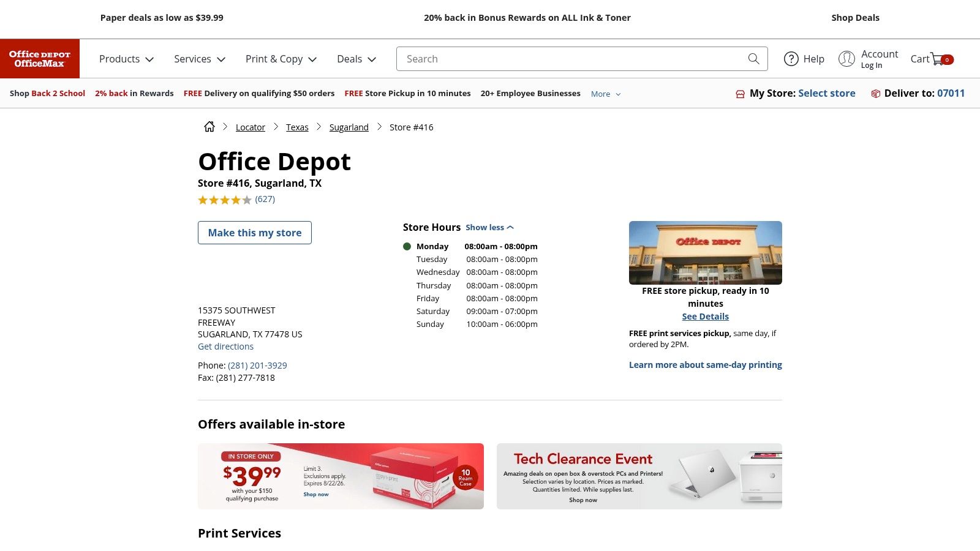This screenshot has height=551, width=980.
Task: Open the (627) reviews count
Action: coord(265,199)
